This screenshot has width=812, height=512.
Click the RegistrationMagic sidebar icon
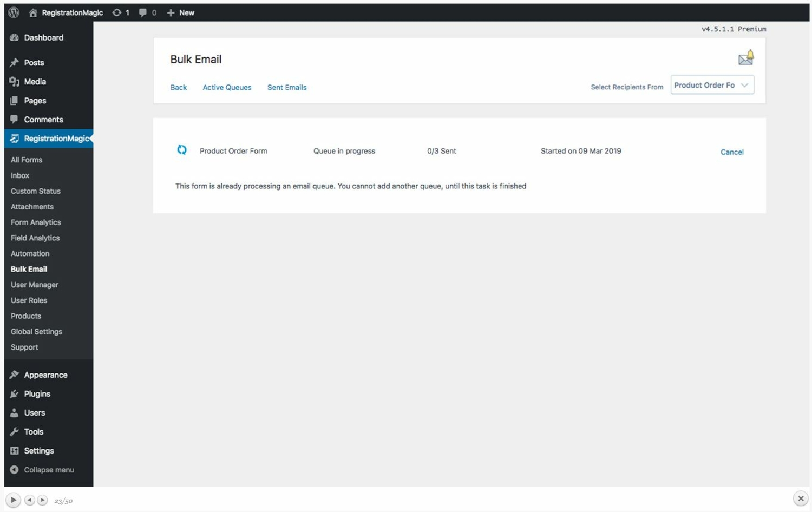[x=14, y=139]
